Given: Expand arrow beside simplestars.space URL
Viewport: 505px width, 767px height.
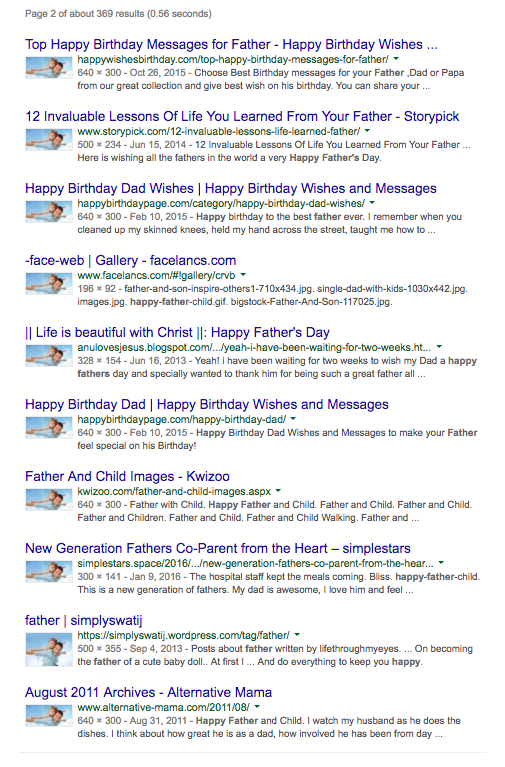Looking at the screenshot, I should pyautogui.click(x=441, y=563).
